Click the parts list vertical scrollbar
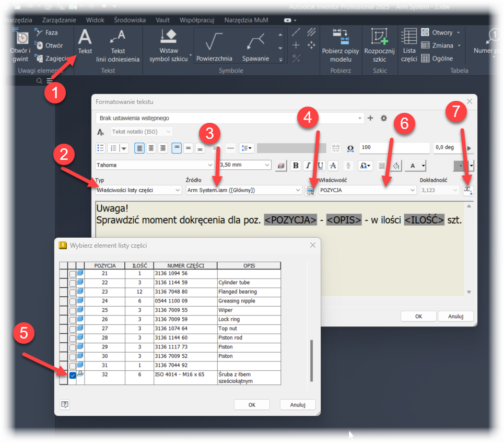Viewport: 504px width, 443px height. [x=311, y=360]
